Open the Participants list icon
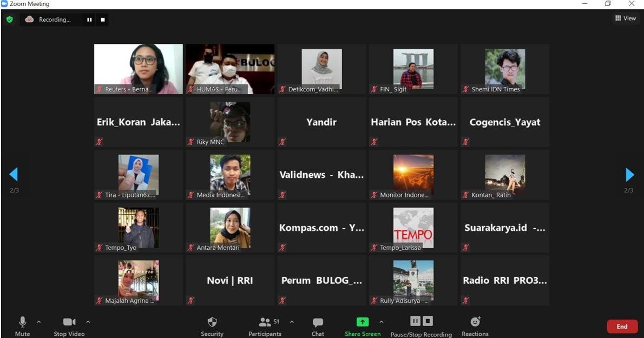Image resolution: width=644 pixels, height=338 pixels. [x=265, y=322]
